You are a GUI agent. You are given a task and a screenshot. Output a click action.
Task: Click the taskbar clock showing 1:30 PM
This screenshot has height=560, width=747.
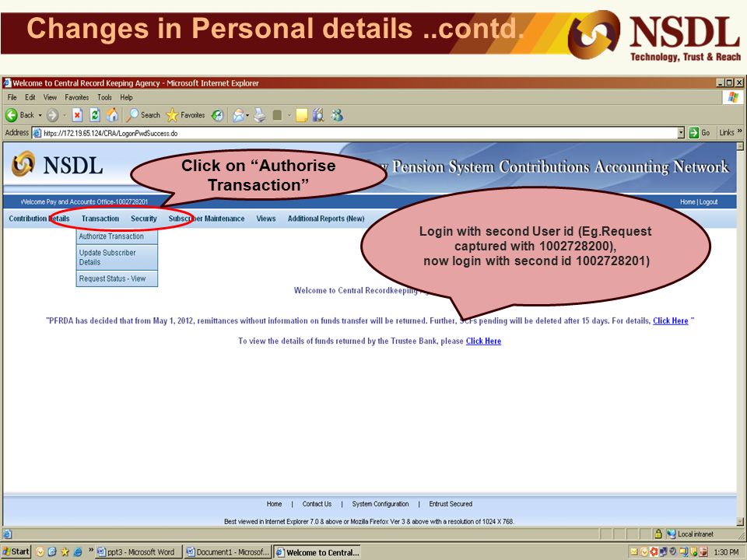click(726, 552)
